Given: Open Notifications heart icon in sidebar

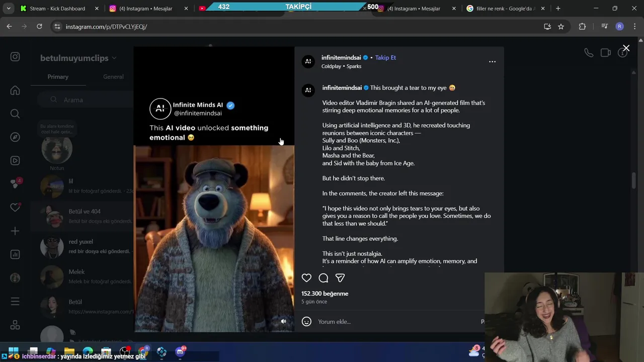Looking at the screenshot, I should tap(15, 207).
